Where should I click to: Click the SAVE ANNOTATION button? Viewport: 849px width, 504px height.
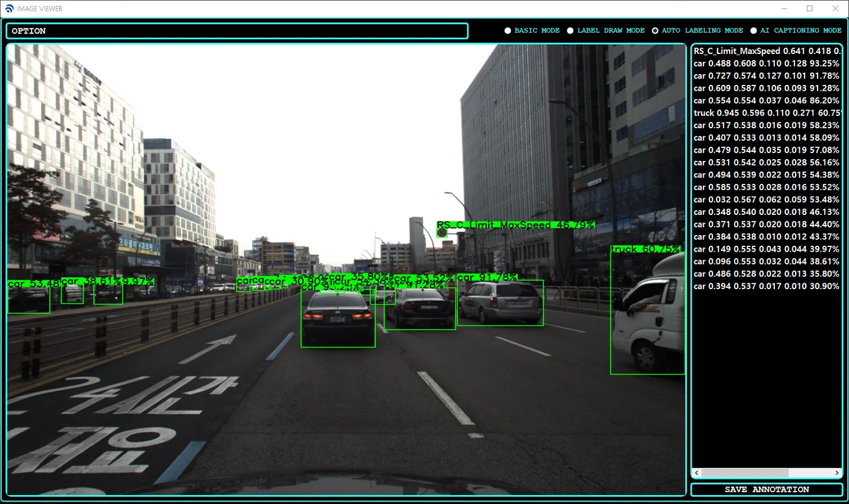766,489
